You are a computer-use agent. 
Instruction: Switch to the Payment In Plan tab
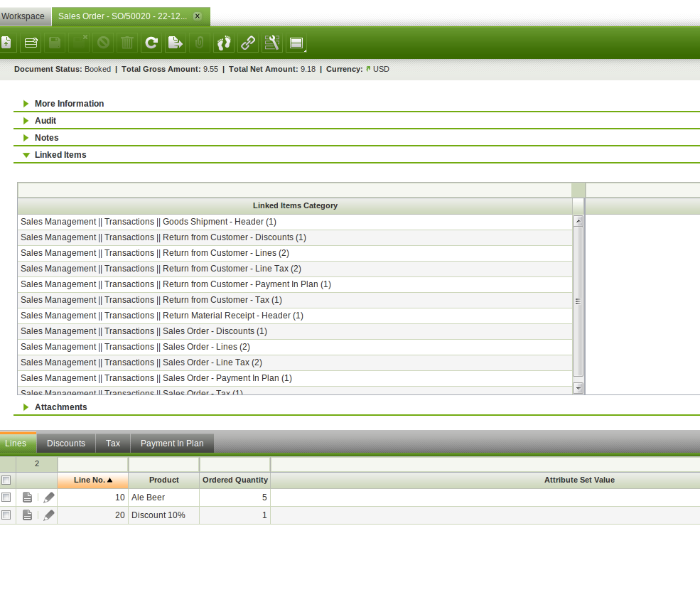172,444
